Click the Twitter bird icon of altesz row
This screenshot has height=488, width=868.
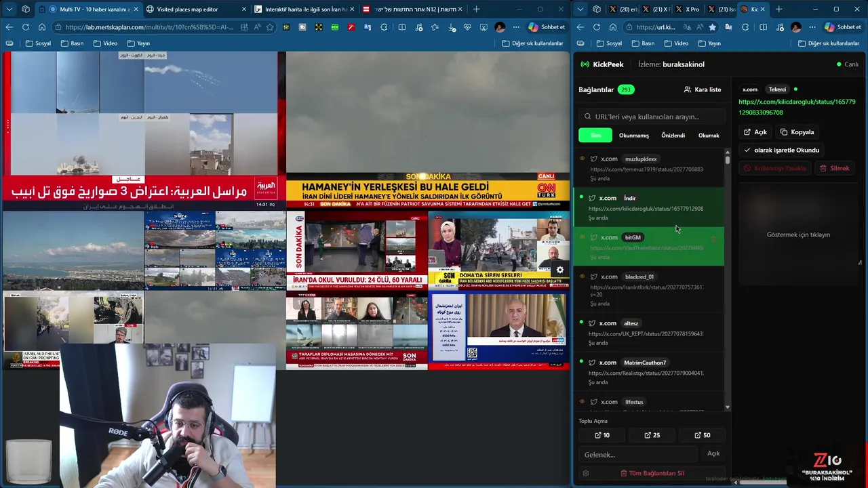[593, 323]
